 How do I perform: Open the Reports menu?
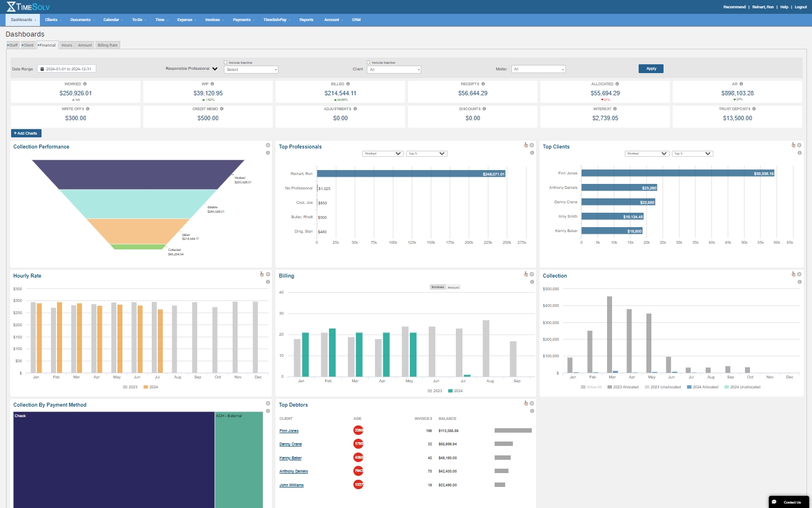pyautogui.click(x=306, y=20)
